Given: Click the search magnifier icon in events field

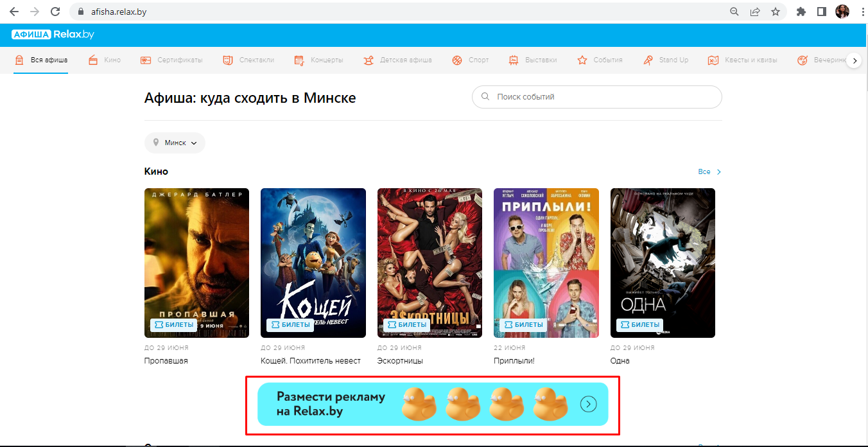Looking at the screenshot, I should click(485, 97).
